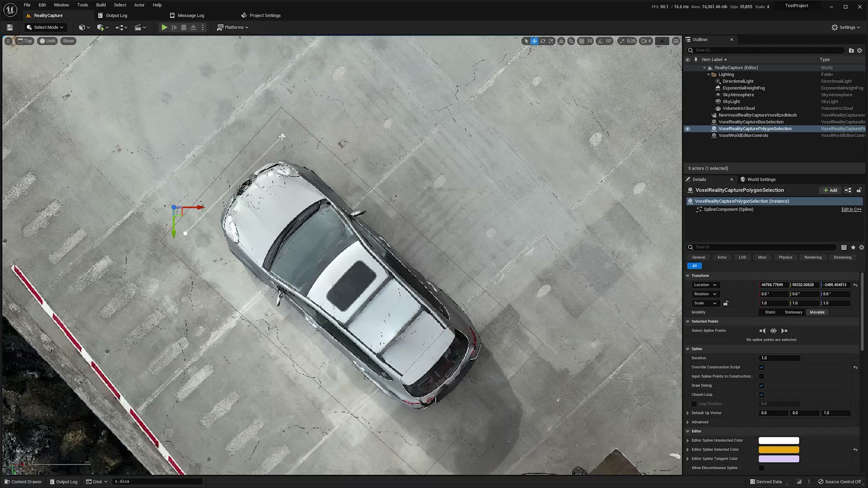Toggle grid snapping icon in viewport

click(x=582, y=41)
